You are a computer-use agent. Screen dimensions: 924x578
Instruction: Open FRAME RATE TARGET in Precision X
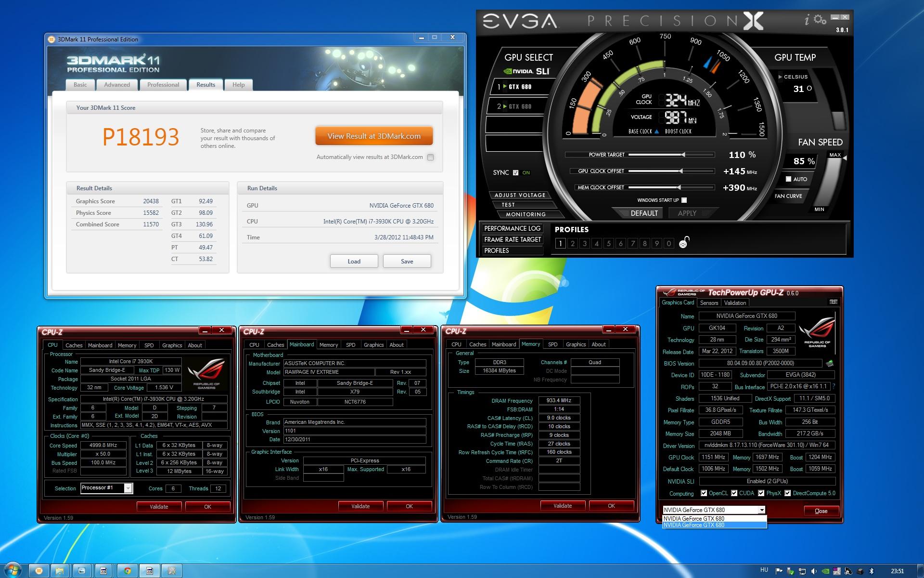pyautogui.click(x=513, y=239)
